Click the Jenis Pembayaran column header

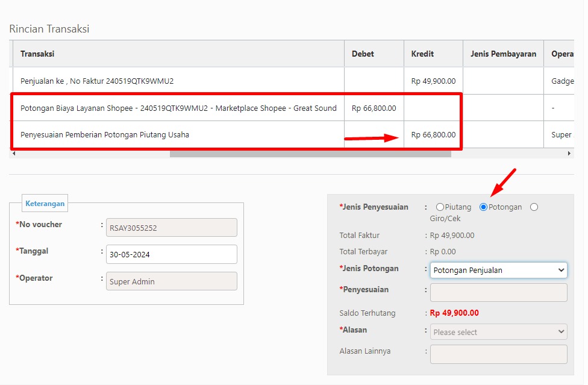coord(503,54)
